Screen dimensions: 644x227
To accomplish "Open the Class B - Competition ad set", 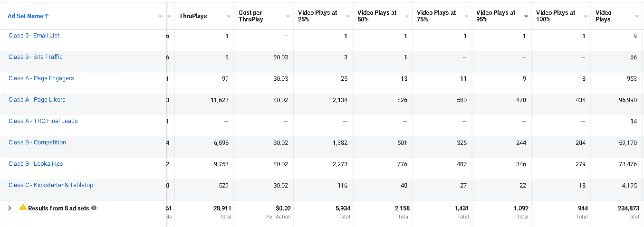I will 38,142.
